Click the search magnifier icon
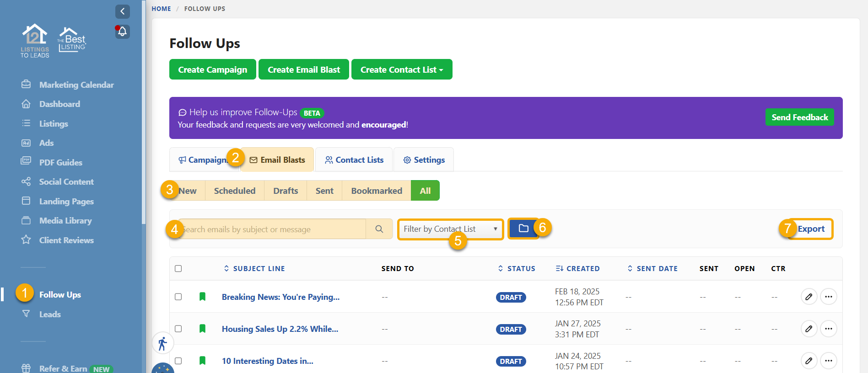The height and width of the screenshot is (373, 868). click(x=379, y=229)
